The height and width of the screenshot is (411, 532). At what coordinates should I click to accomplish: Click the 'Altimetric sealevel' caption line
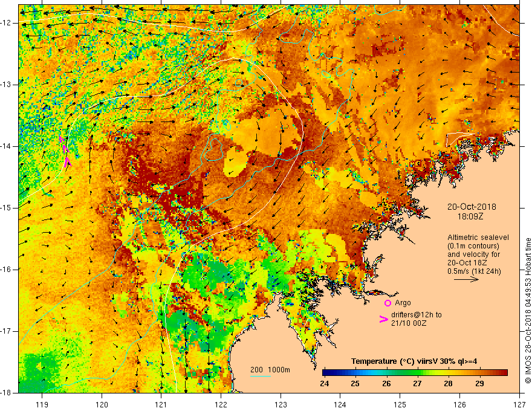(x=478, y=238)
